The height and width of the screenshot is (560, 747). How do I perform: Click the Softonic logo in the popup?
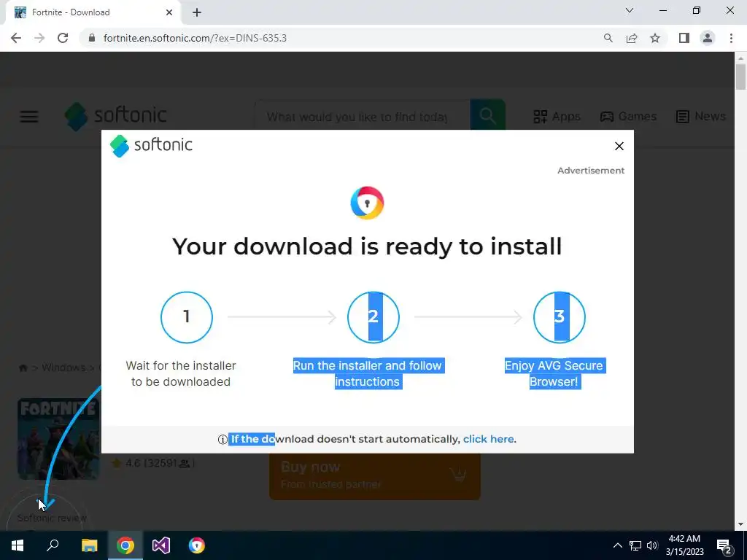(x=151, y=145)
